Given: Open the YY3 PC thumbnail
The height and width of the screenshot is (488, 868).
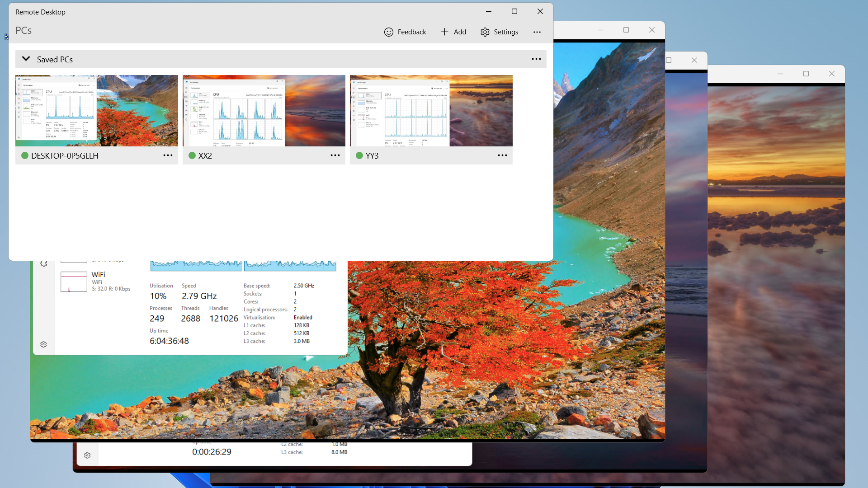Looking at the screenshot, I should tap(431, 111).
